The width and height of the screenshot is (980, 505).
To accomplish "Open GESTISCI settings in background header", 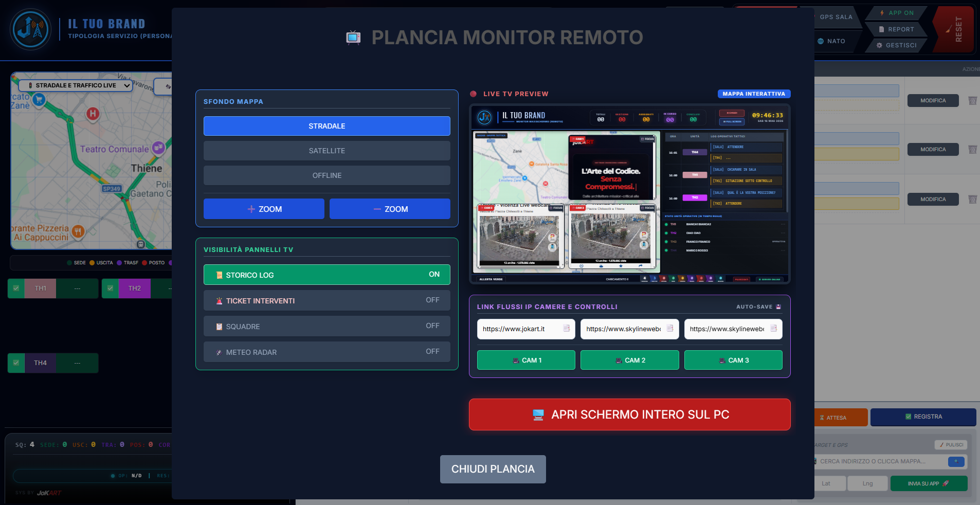I will pos(897,45).
